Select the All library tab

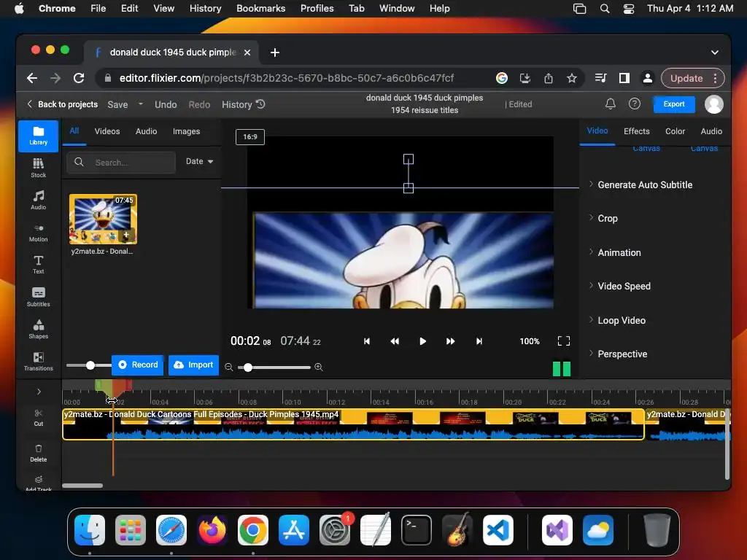tap(74, 131)
